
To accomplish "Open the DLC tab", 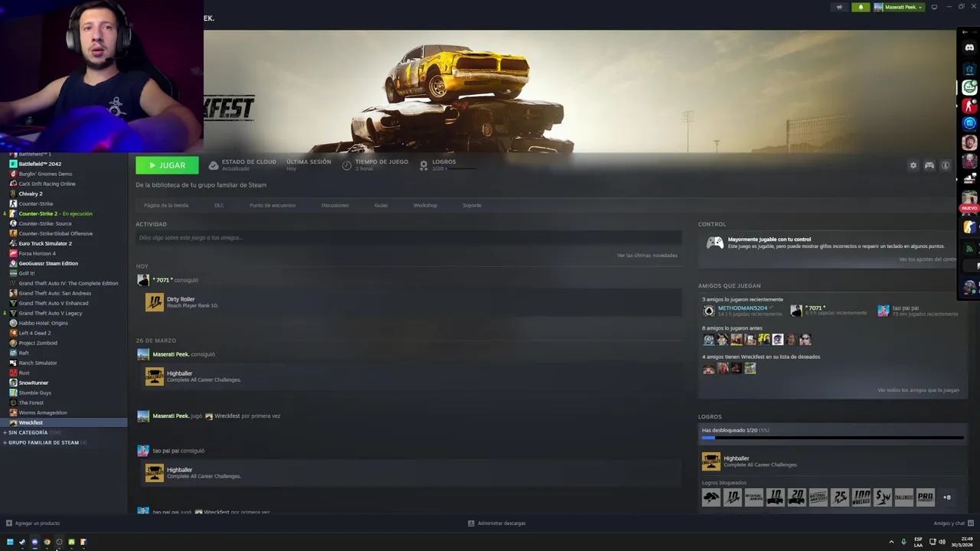I will 219,205.
